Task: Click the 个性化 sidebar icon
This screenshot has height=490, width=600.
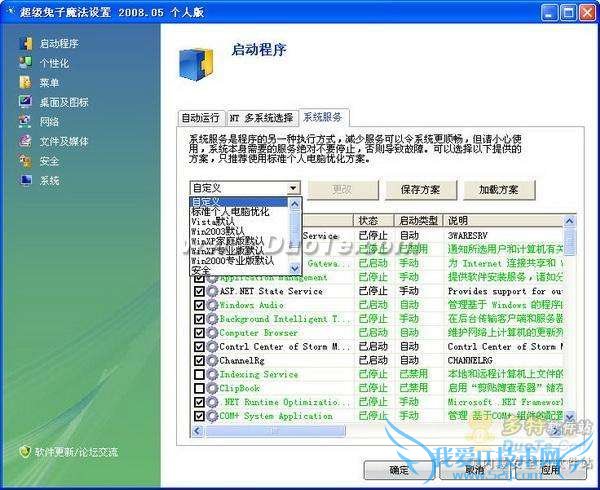Action: [x=26, y=62]
